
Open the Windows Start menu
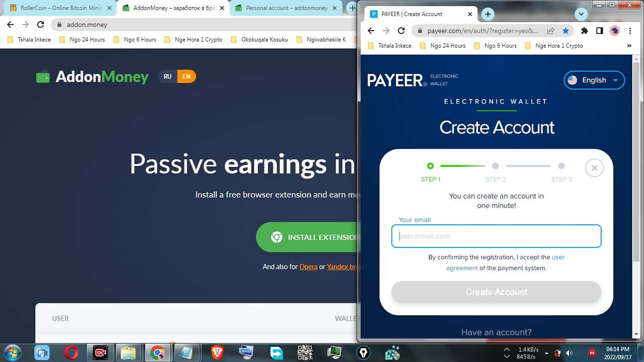click(x=12, y=352)
